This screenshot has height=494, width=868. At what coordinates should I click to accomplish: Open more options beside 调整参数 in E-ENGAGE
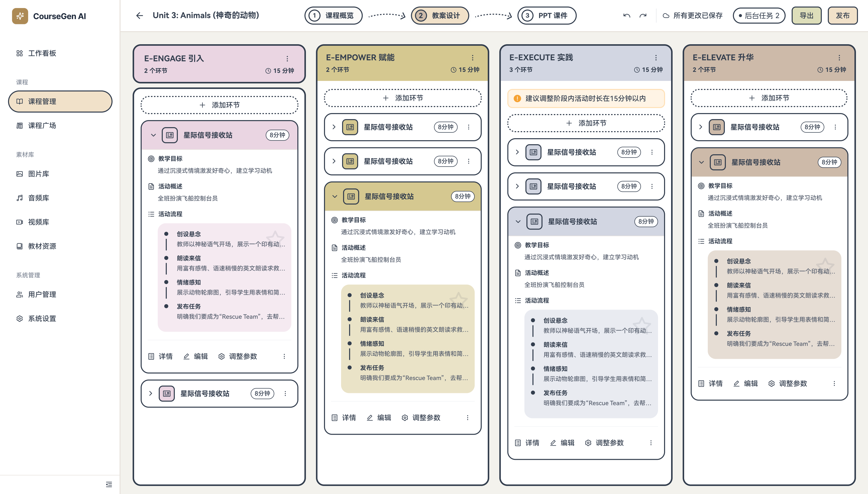point(284,356)
